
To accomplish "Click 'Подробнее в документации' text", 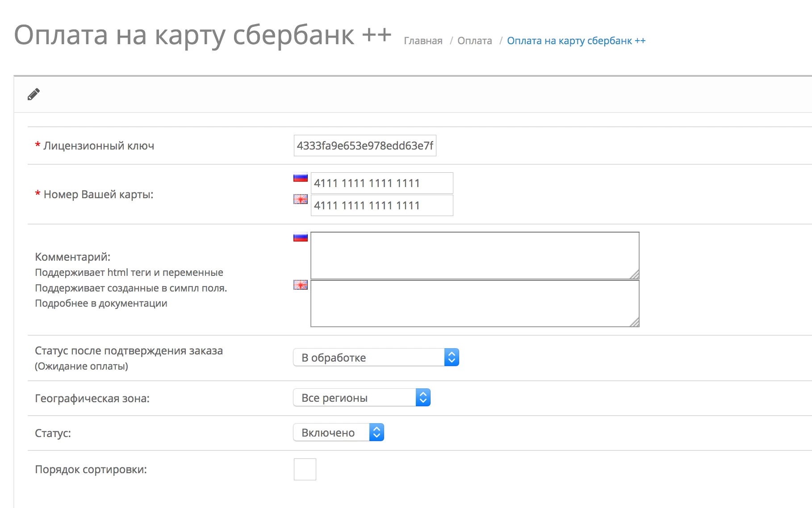I will (101, 304).
